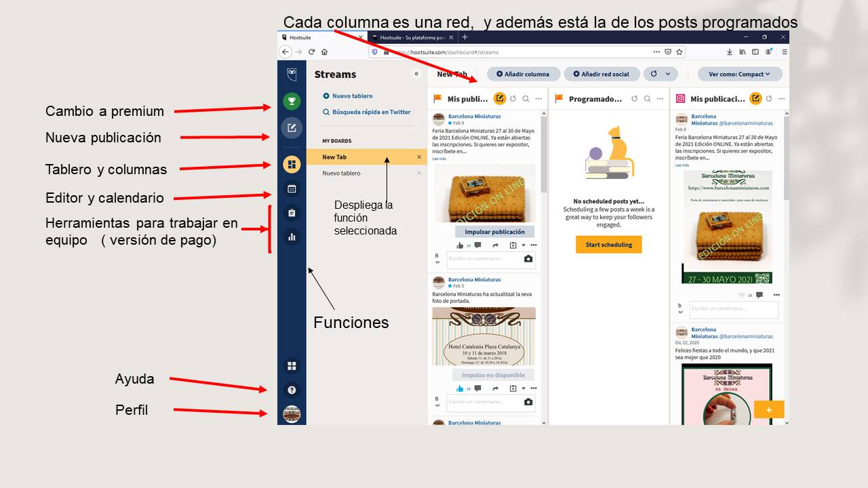The width and height of the screenshot is (868, 488).
Task: Click the browser home icon
Action: tap(324, 52)
